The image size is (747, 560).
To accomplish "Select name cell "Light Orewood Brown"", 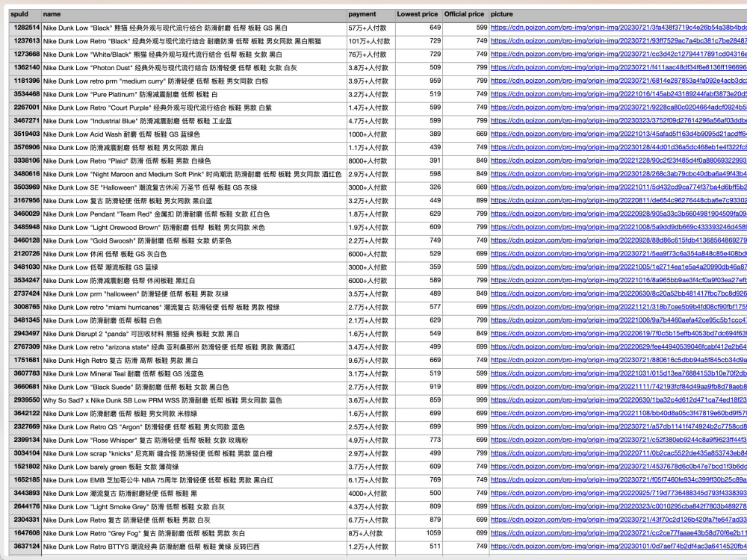I will [x=194, y=228].
